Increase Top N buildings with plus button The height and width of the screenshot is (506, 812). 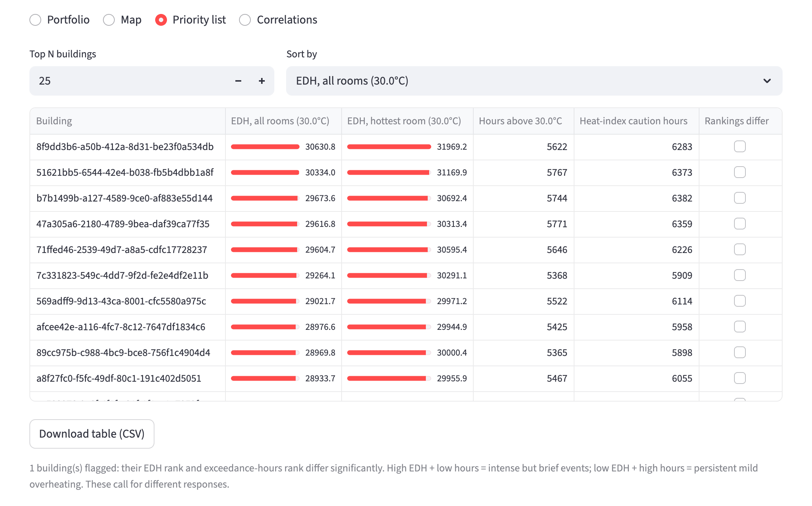[x=262, y=81]
